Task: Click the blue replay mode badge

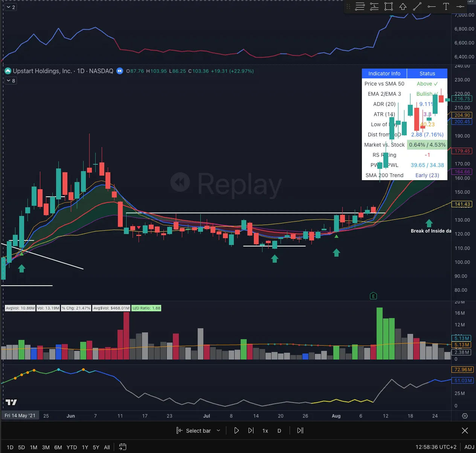Action: (x=120, y=71)
